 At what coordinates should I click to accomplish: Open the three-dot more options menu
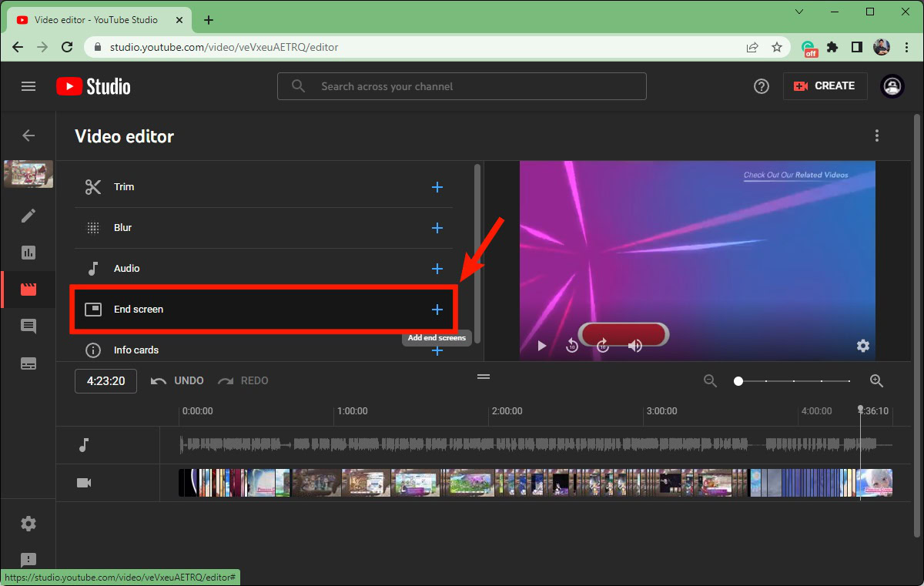(x=876, y=136)
